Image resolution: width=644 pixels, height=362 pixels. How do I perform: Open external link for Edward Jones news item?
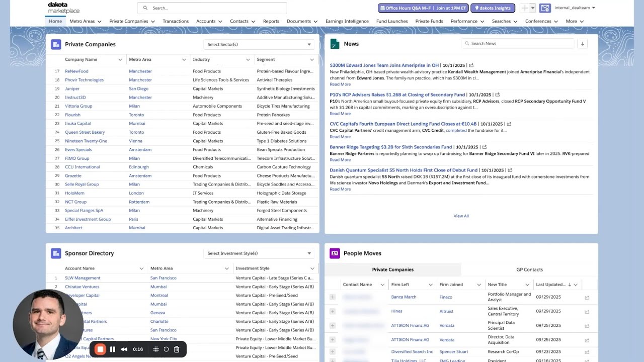pos(471,65)
